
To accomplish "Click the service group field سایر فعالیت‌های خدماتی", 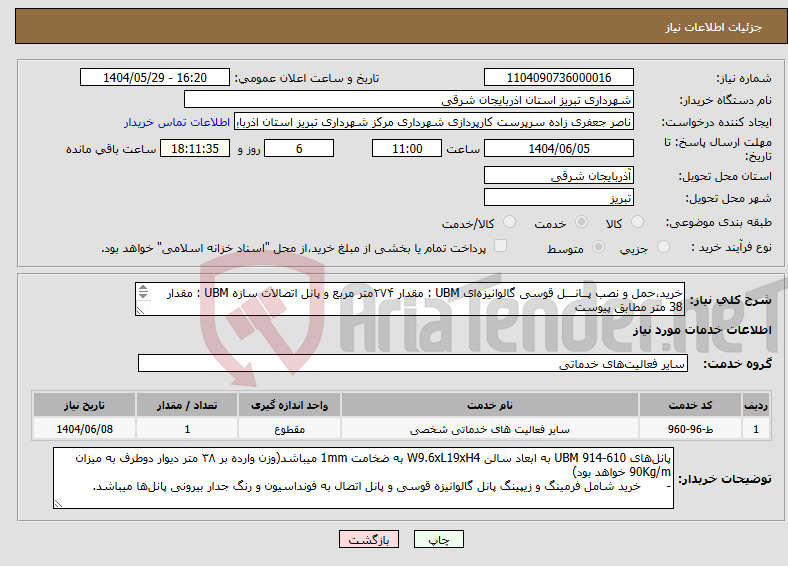I will [x=413, y=363].
